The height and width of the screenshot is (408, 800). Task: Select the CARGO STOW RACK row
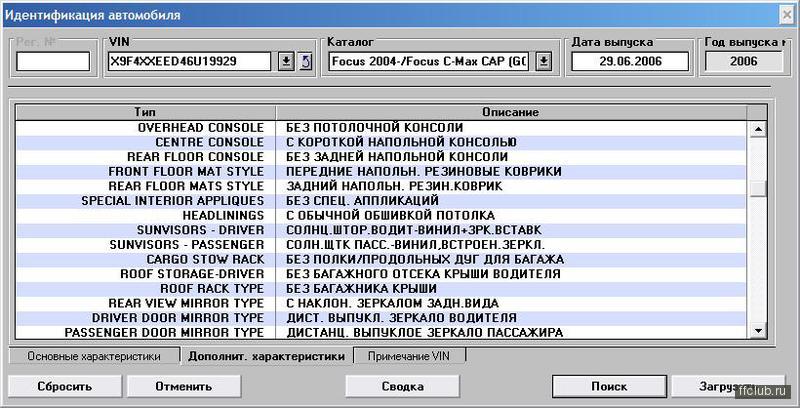(x=382, y=260)
